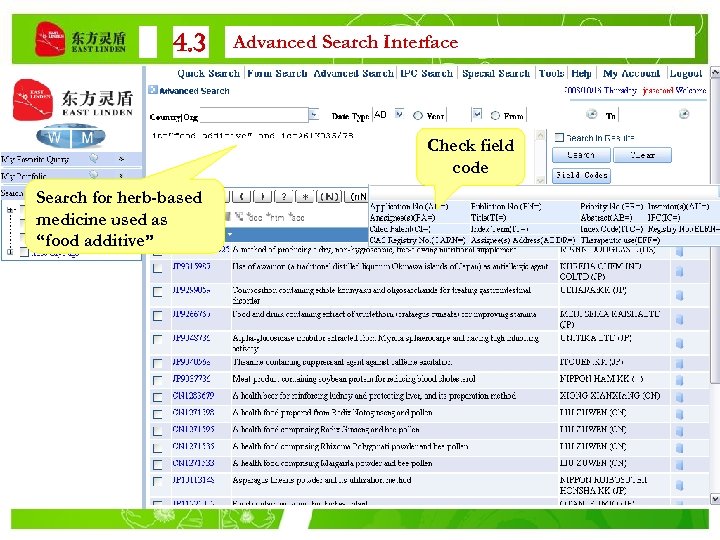Image resolution: width=720 pixels, height=540 pixels.
Task: Open document icon for Rhizoma Polygonati row
Action: 680,448
